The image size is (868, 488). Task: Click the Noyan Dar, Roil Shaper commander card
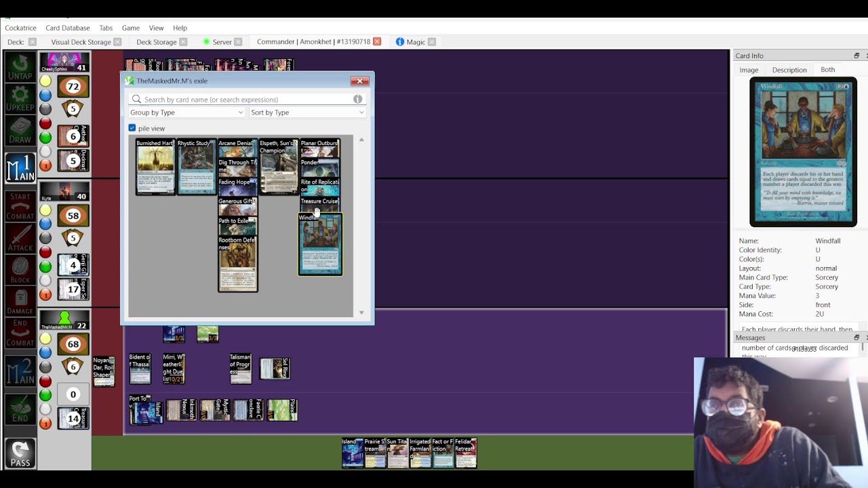click(x=104, y=371)
